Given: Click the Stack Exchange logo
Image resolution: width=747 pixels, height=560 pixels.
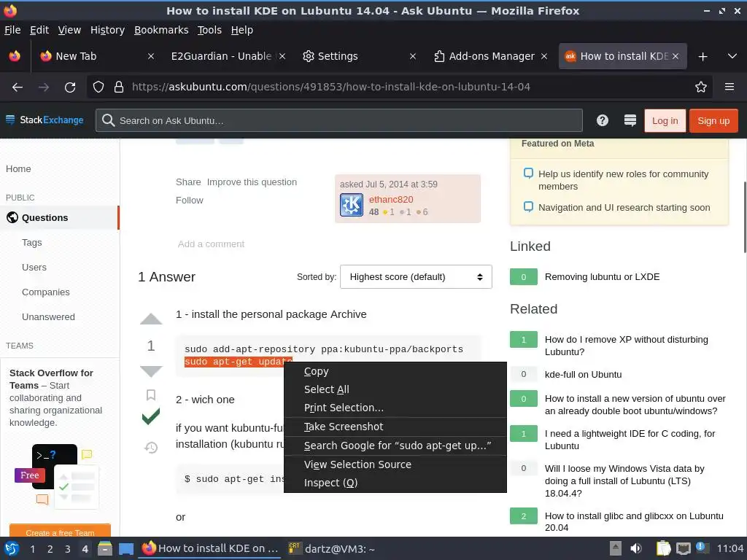Looking at the screenshot, I should tap(44, 120).
